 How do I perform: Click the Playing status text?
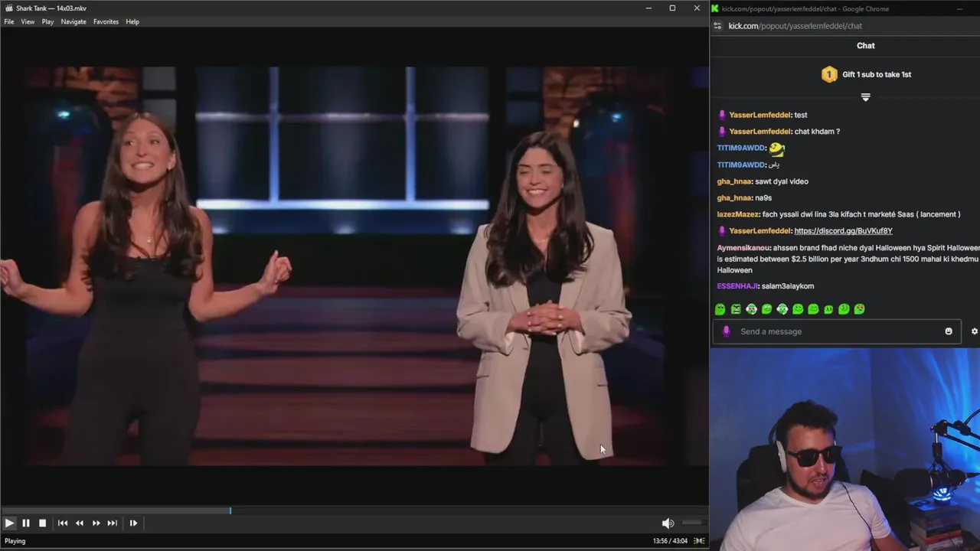pos(15,541)
